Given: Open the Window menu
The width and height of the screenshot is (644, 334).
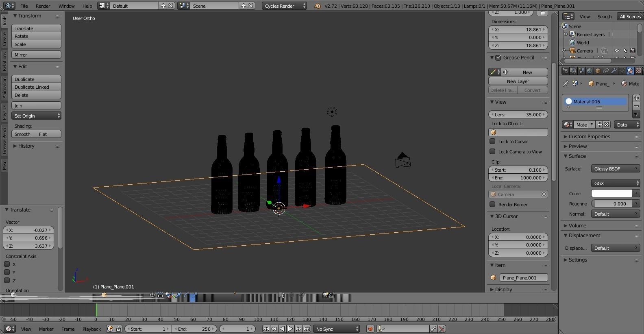Looking at the screenshot, I should pos(66,6).
